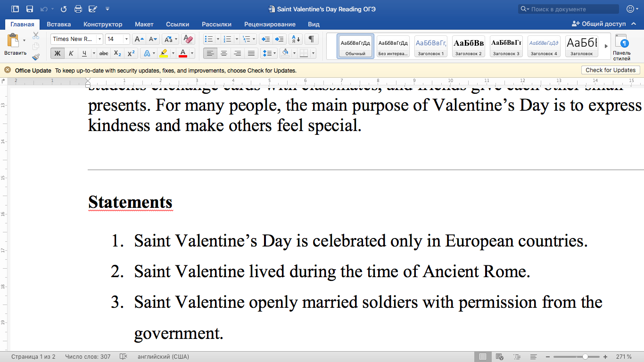The image size is (644, 362).
Task: Adjust the zoom slider in status bar
Action: pos(585,357)
